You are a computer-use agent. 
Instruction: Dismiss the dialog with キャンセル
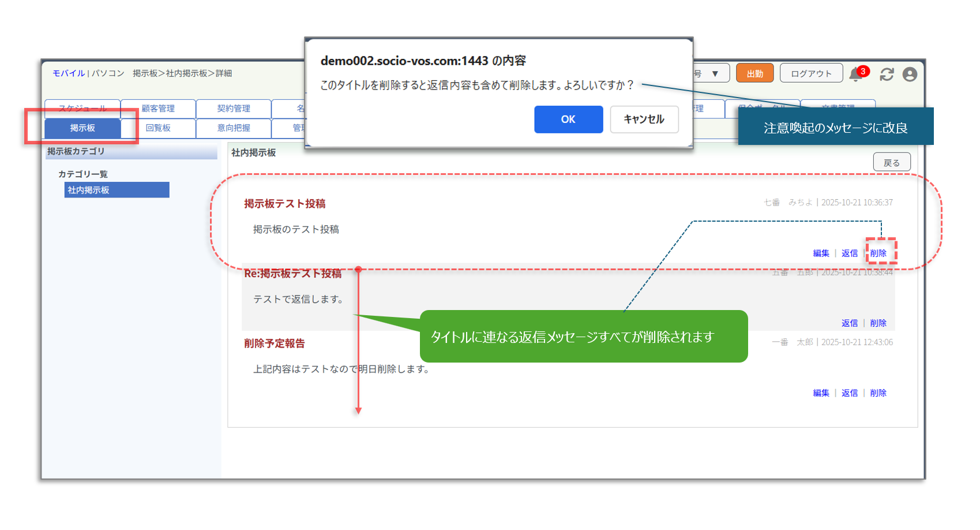(x=644, y=120)
